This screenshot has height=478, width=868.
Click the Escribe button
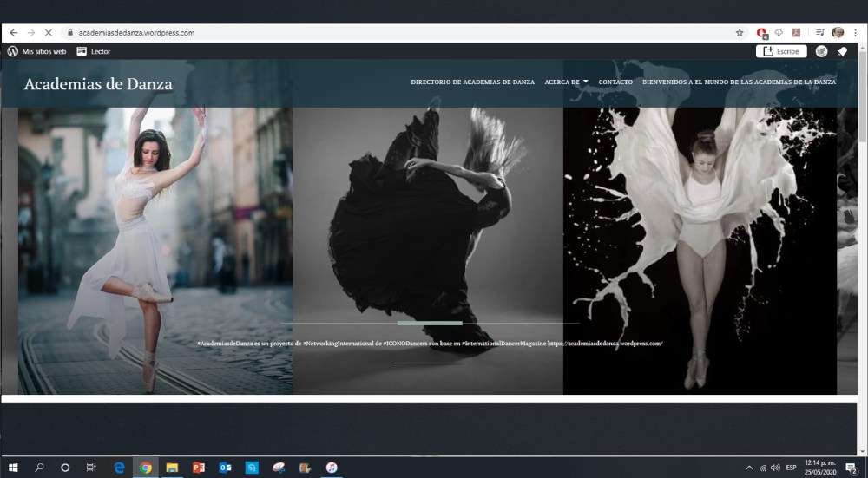pyautogui.click(x=781, y=51)
